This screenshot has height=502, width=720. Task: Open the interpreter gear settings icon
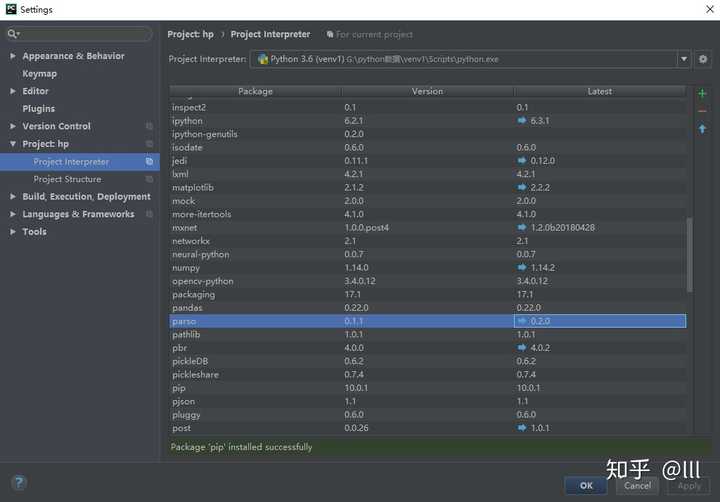pyautogui.click(x=703, y=59)
